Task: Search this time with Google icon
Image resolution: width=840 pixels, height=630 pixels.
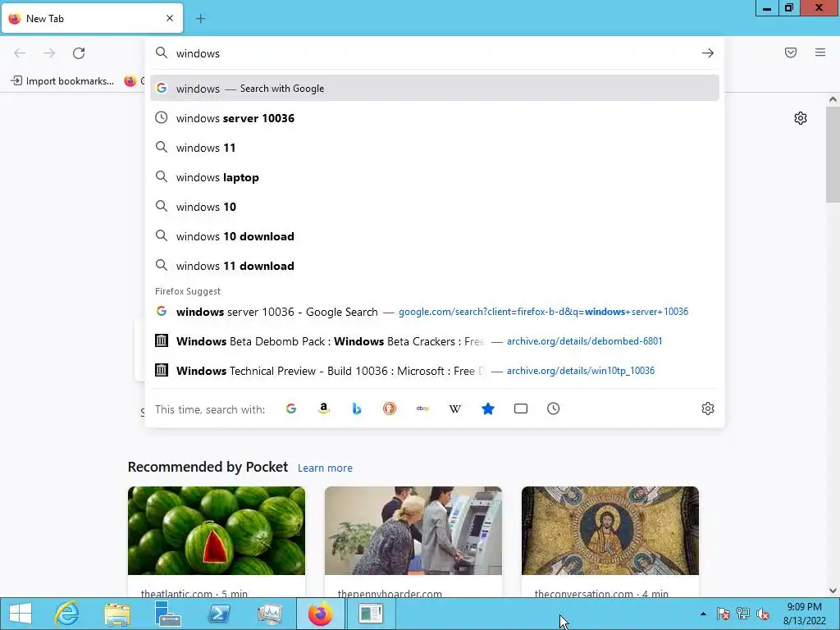Action: (x=291, y=409)
